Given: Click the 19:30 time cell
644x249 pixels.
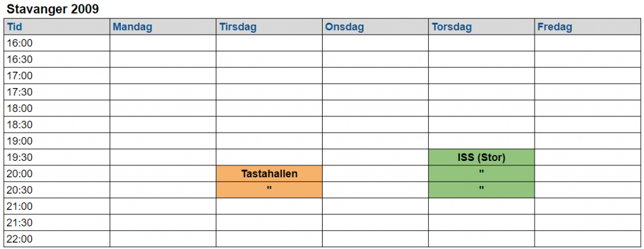Looking at the screenshot, I should (57, 157).
